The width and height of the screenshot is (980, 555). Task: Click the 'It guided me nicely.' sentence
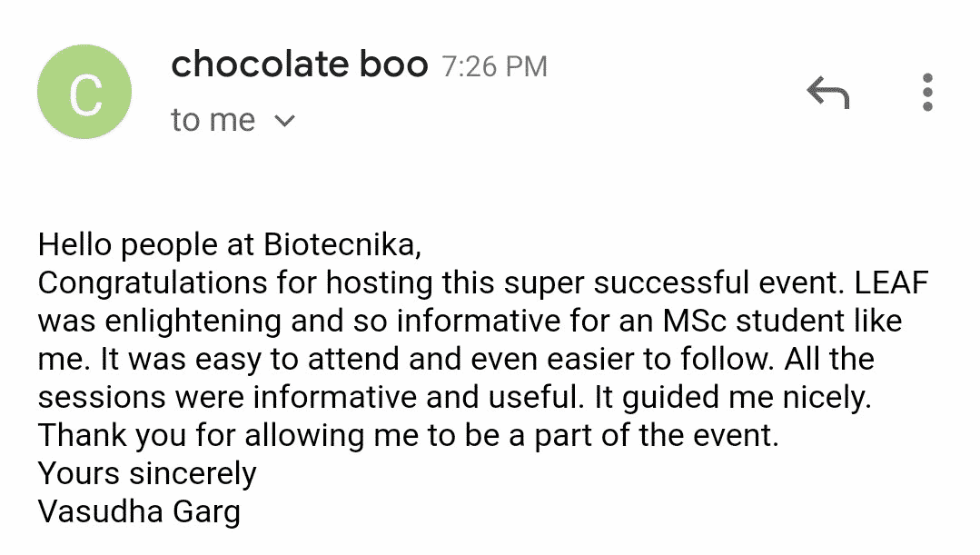pos(732,398)
